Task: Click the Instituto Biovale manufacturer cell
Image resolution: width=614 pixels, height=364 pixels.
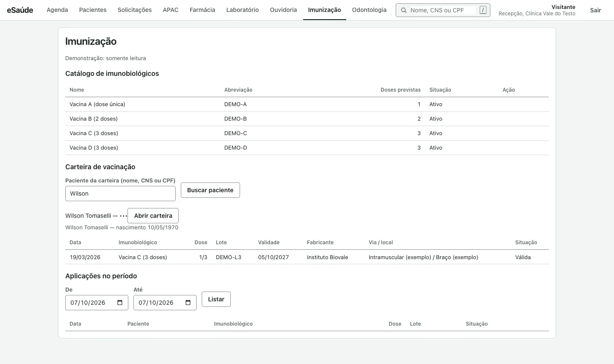Action: tap(327, 257)
